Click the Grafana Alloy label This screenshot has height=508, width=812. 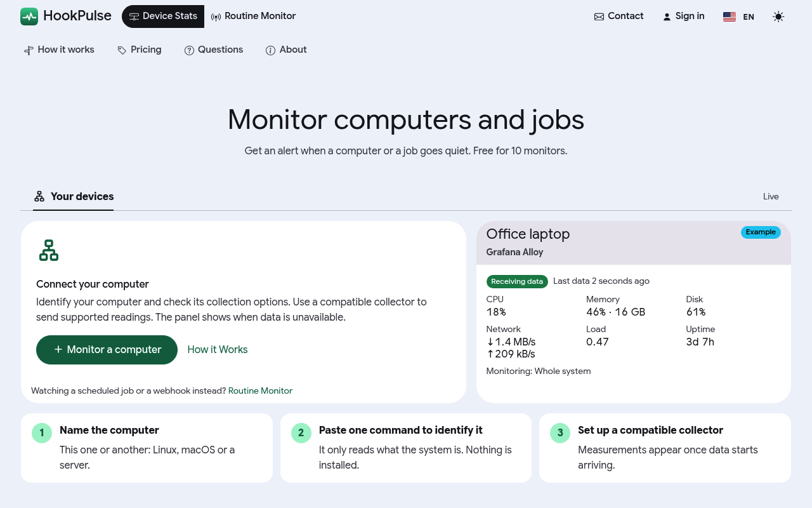[x=514, y=252]
